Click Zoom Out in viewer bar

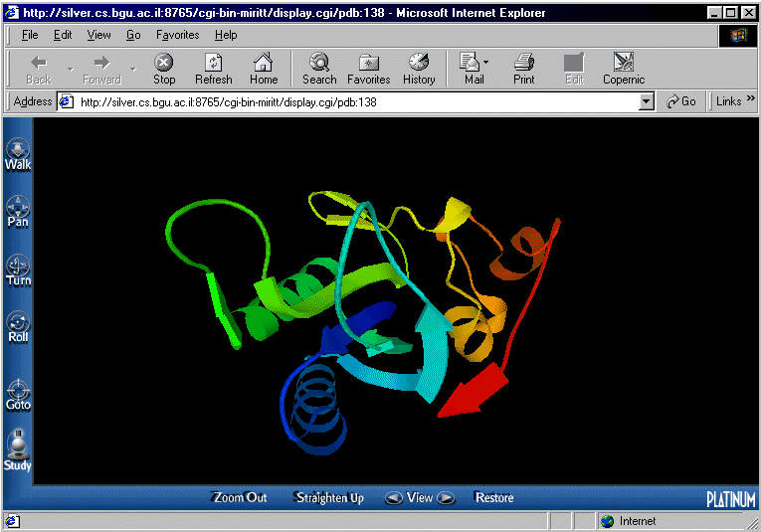(x=240, y=497)
